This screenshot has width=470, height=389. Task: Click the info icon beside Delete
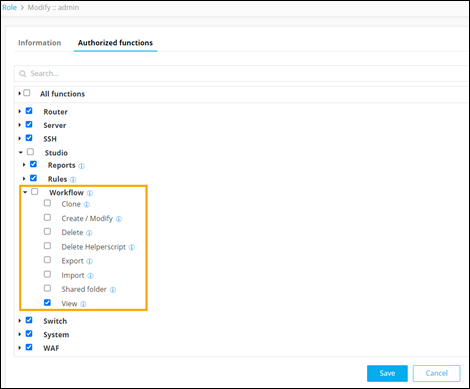click(89, 233)
